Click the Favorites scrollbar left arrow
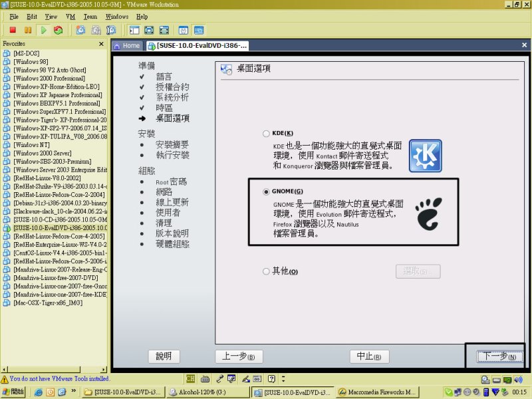This screenshot has height=399, width=532. click(4, 370)
